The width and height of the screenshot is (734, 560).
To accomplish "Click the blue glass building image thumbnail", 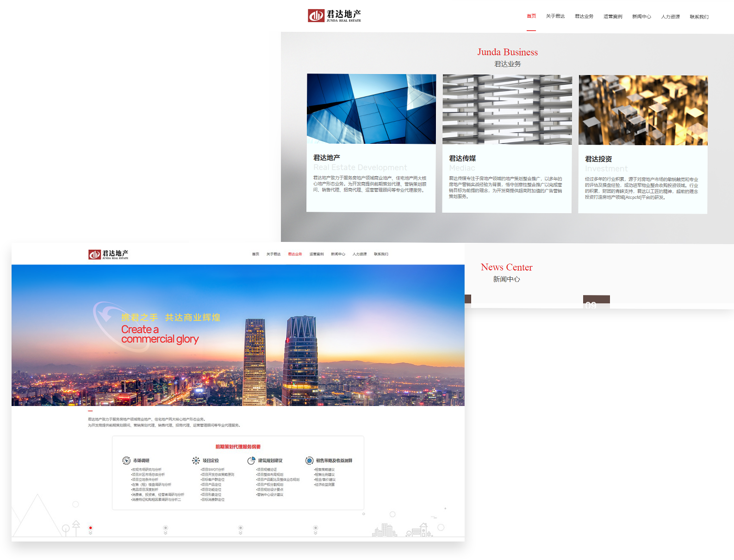I will click(371, 109).
